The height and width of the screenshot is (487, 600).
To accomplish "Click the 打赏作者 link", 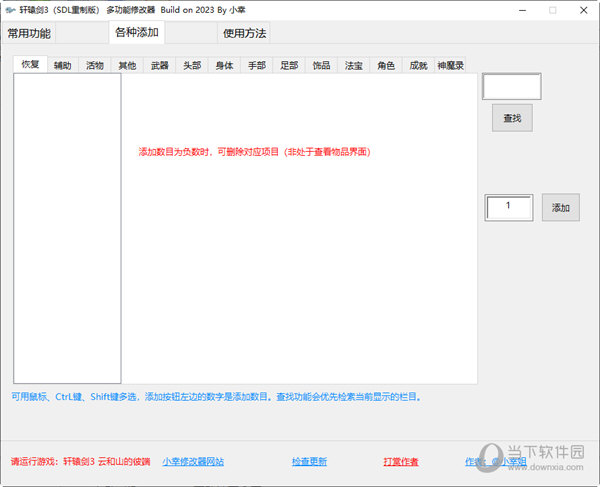I will (401, 462).
